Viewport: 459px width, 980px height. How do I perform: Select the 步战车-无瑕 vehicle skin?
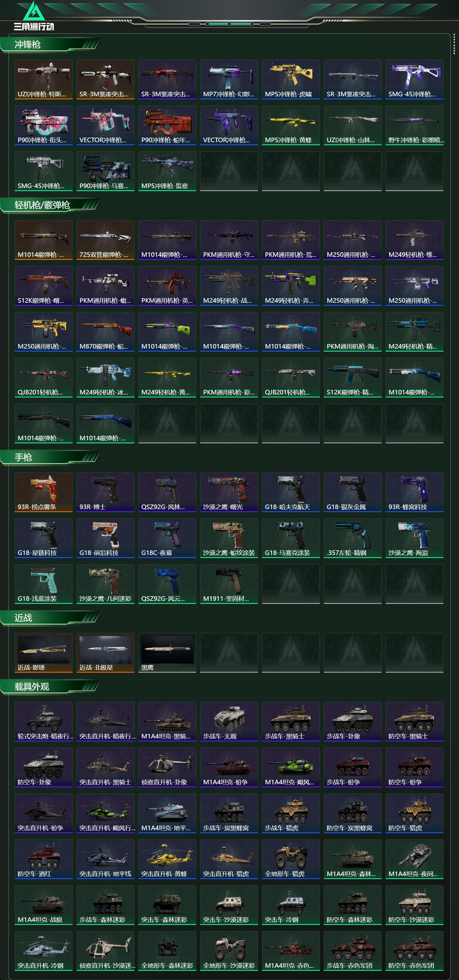[229, 722]
